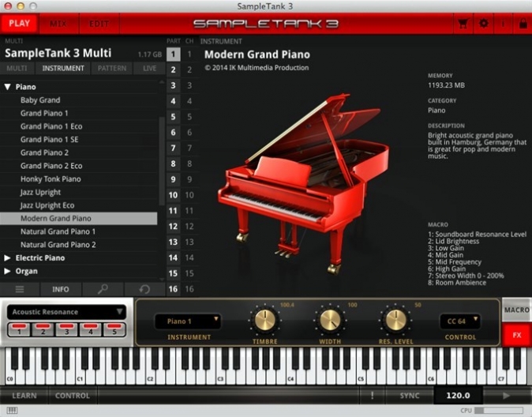Open the CC 64 control dropdown
The height and width of the screenshot is (417, 532).
[460, 321]
